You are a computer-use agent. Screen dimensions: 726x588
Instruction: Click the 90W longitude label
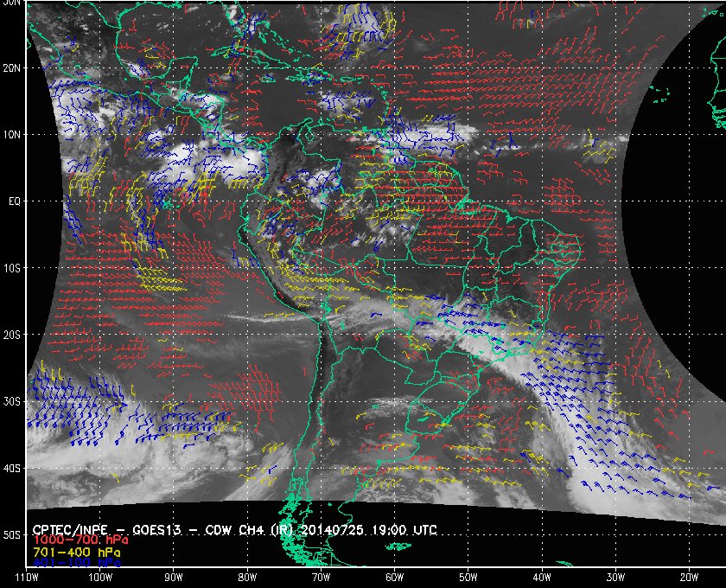pyautogui.click(x=174, y=578)
